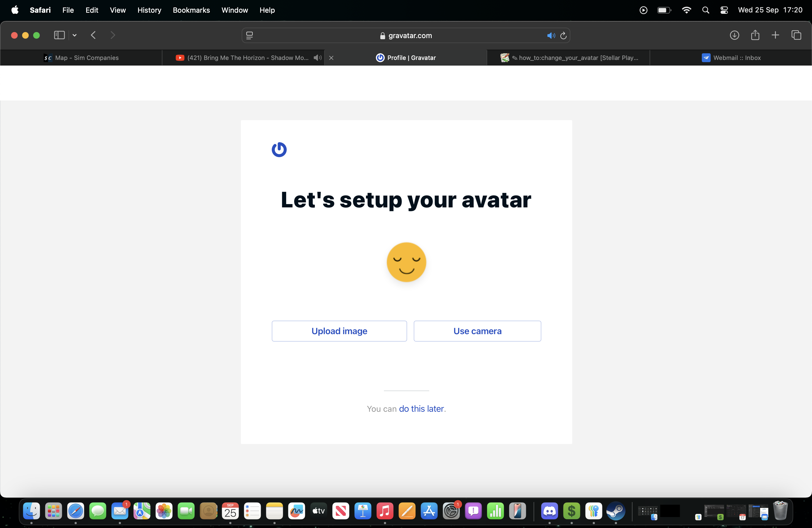Follow the "do this later" link
Image resolution: width=812 pixels, height=528 pixels.
point(421,409)
